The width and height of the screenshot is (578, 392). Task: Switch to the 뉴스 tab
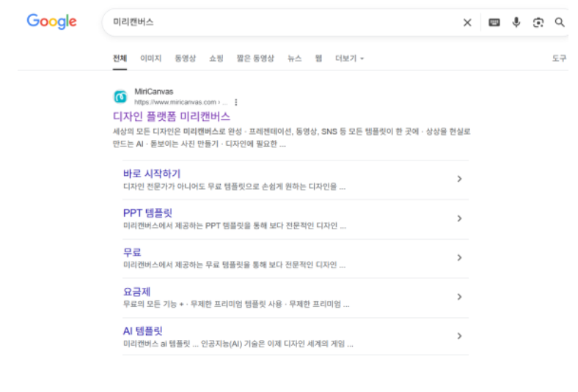click(294, 58)
